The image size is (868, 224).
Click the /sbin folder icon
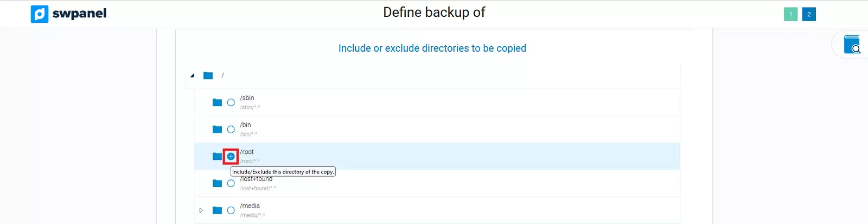click(217, 102)
